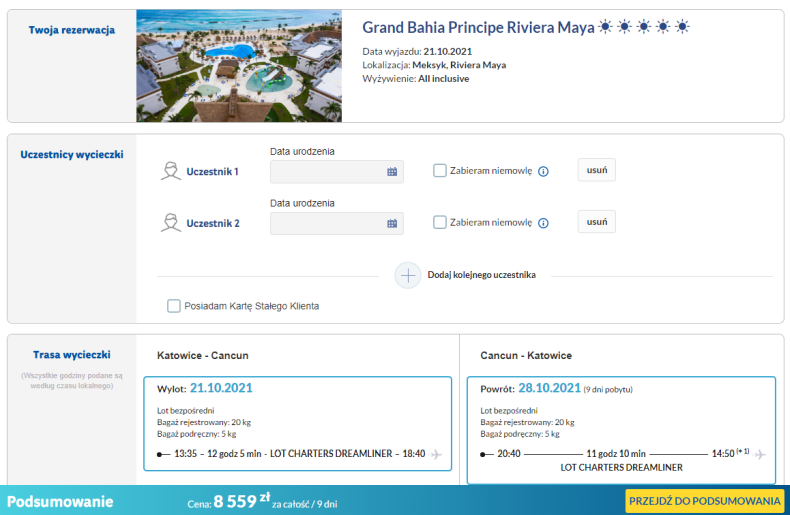Click Twoja rezerwacja section heading
Viewport: 790px width, 515px height.
[x=72, y=30]
